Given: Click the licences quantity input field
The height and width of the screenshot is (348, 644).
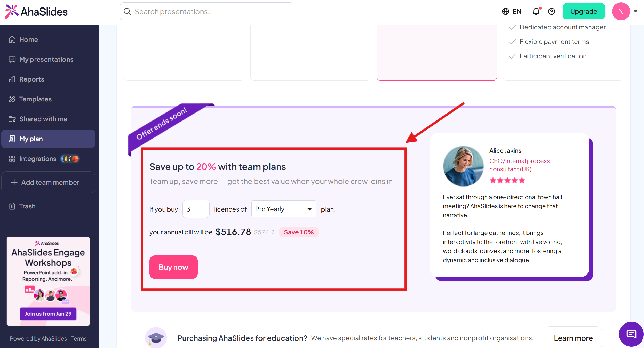Looking at the screenshot, I should point(196,209).
